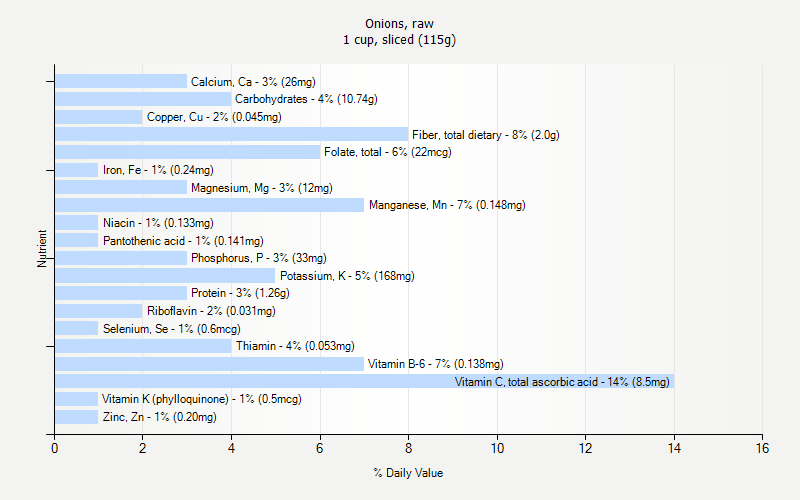Click the Vitamin B-6 - 7% (0.138mg) label

click(436, 364)
